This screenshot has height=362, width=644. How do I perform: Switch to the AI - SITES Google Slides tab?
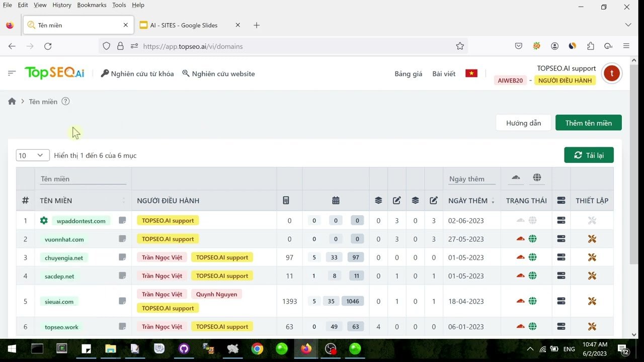tap(190, 25)
